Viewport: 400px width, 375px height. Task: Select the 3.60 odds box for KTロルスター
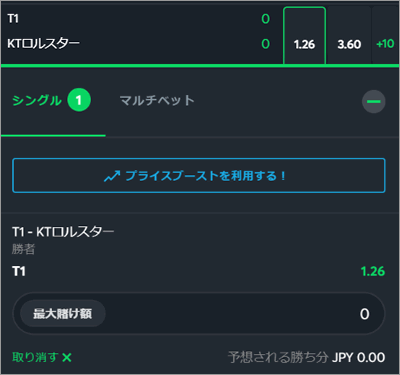click(x=349, y=36)
